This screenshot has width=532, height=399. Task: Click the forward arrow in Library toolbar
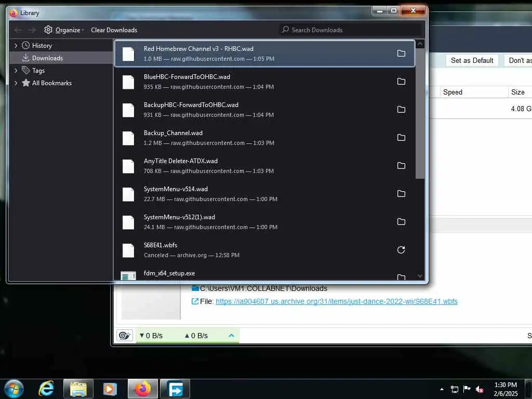pyautogui.click(x=32, y=30)
